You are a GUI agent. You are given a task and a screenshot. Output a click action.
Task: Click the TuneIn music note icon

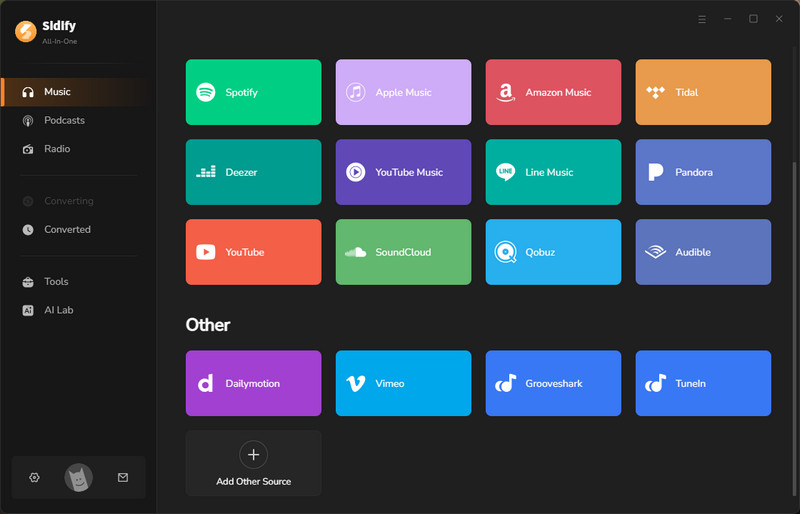[x=656, y=383]
